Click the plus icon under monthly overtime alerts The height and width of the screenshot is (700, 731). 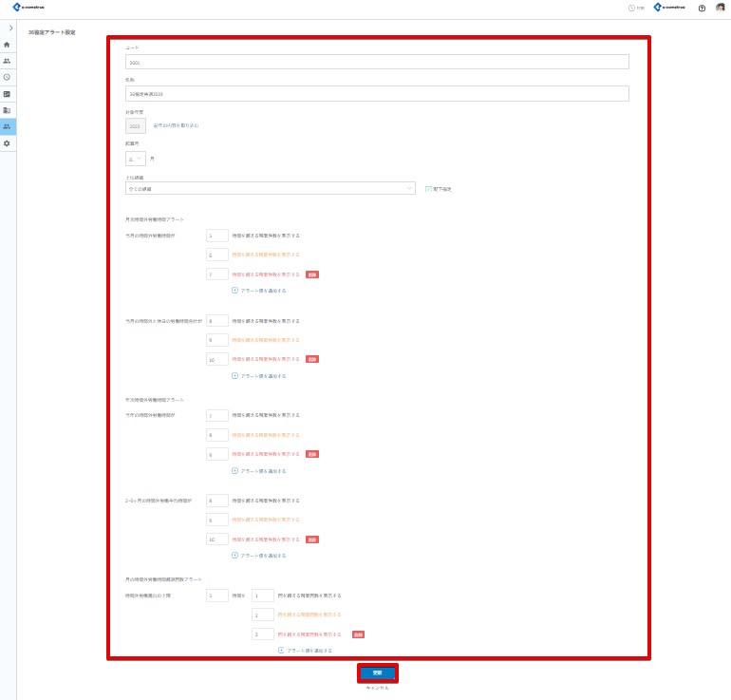(234, 290)
